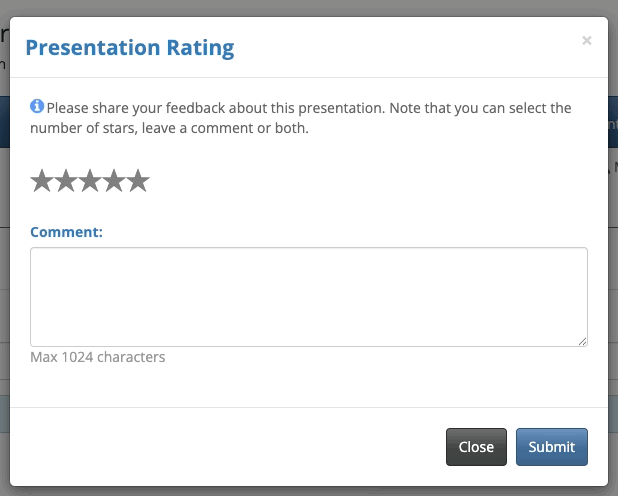Select the second rating star

coord(66,181)
